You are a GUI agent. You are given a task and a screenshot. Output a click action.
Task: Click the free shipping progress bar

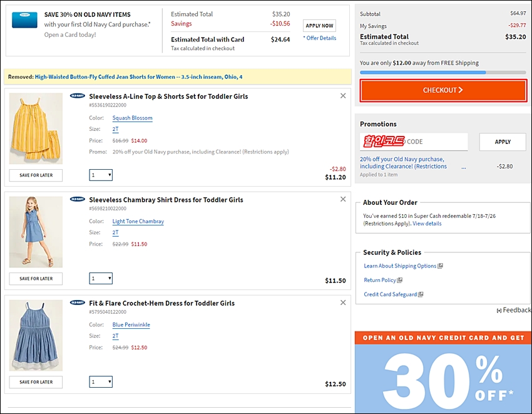(x=443, y=72)
